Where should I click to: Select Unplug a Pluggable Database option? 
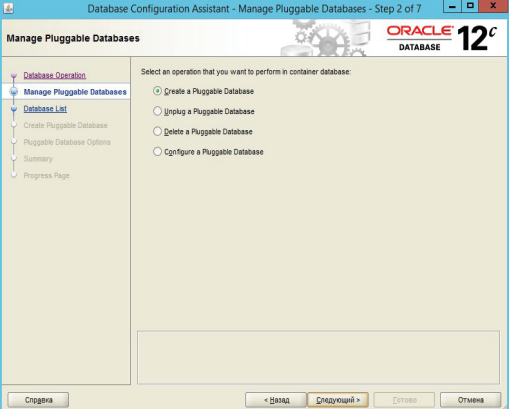157,111
